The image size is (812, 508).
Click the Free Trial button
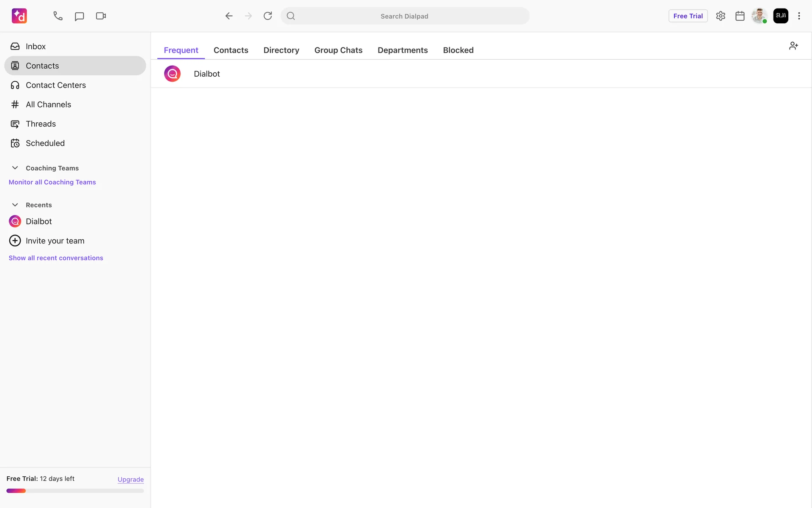click(x=688, y=16)
